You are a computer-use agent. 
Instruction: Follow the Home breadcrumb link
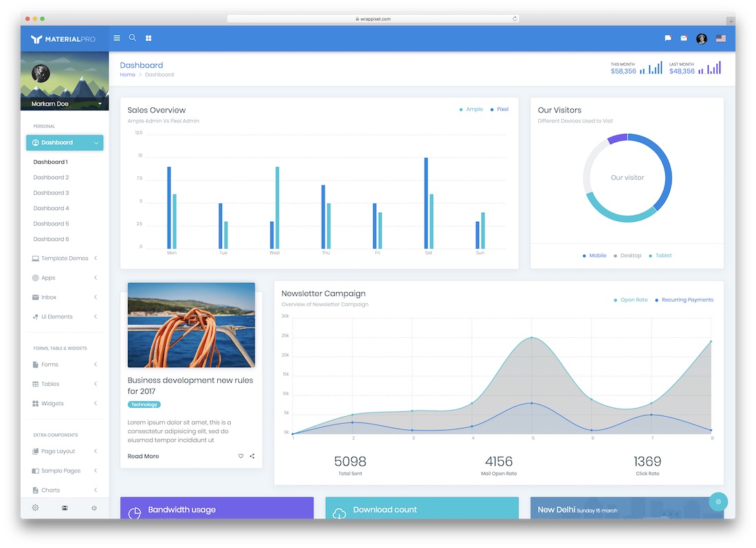point(127,75)
